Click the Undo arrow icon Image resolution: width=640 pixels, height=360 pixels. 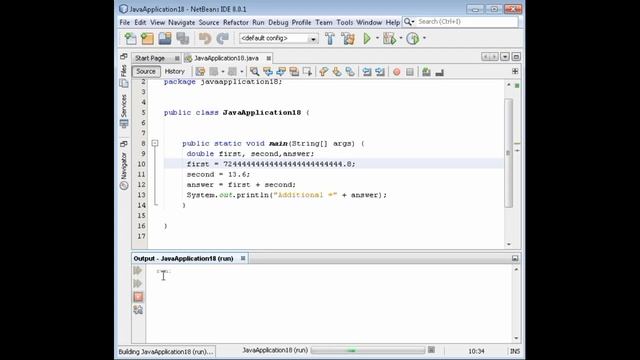tap(204, 38)
